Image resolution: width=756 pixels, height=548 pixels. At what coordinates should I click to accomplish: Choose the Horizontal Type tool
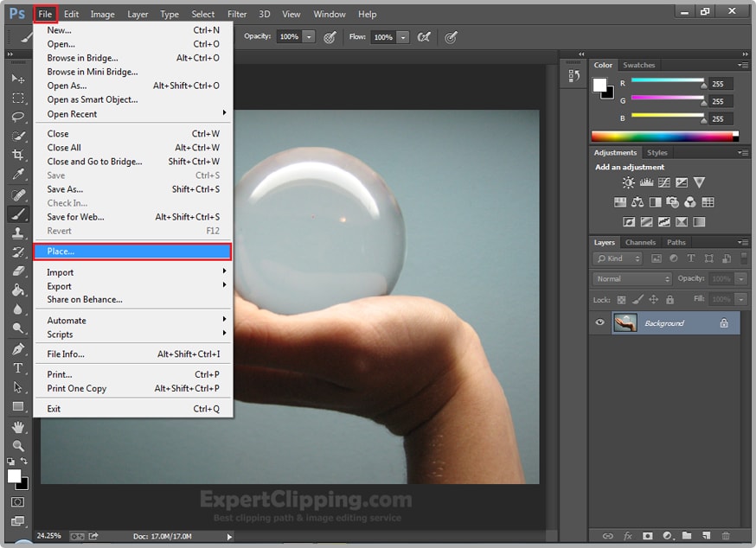pyautogui.click(x=18, y=368)
